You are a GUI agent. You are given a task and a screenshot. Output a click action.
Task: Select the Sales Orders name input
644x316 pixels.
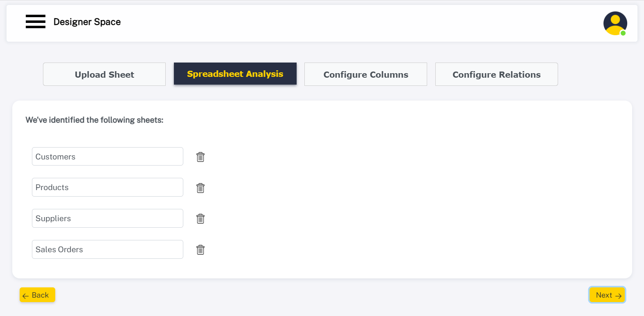107,249
